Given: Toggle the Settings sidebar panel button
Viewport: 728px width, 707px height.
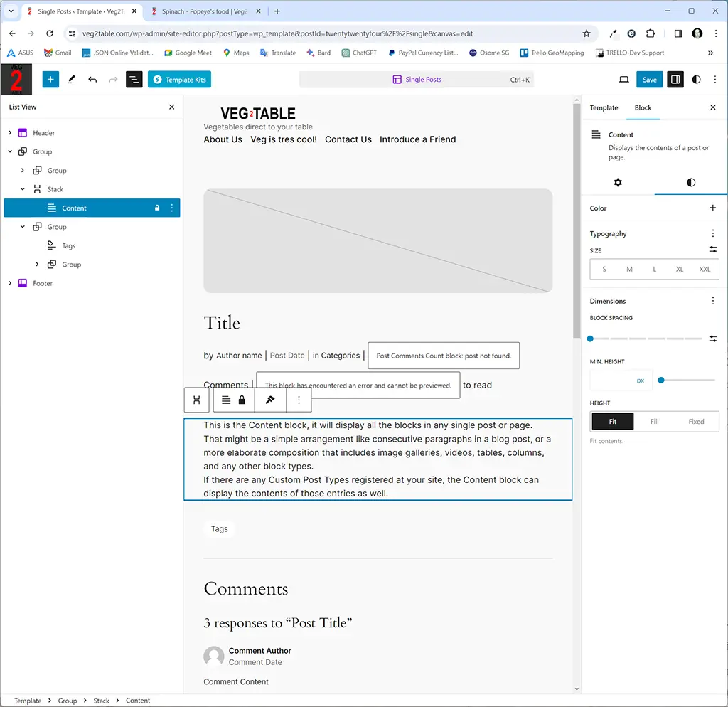Looking at the screenshot, I should click(x=675, y=80).
